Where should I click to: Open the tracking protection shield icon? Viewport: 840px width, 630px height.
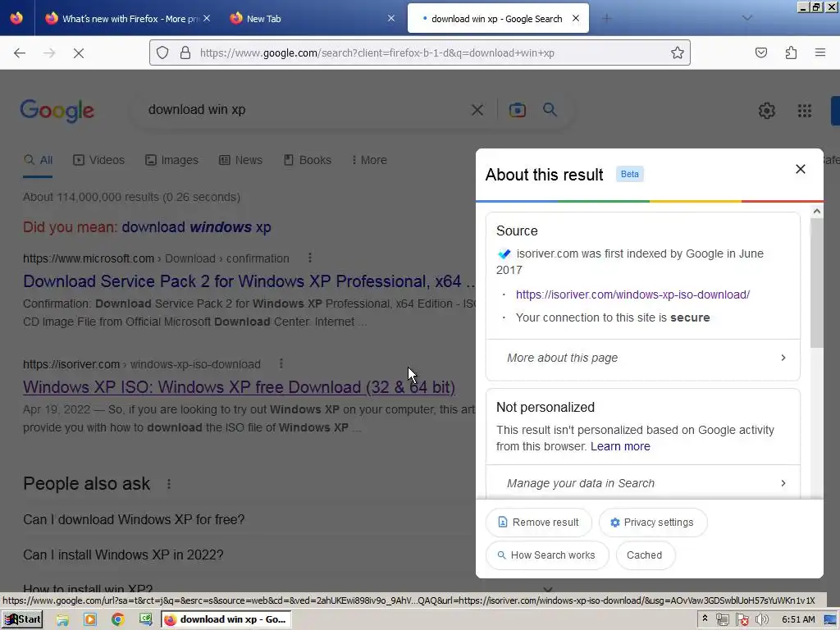click(x=162, y=52)
